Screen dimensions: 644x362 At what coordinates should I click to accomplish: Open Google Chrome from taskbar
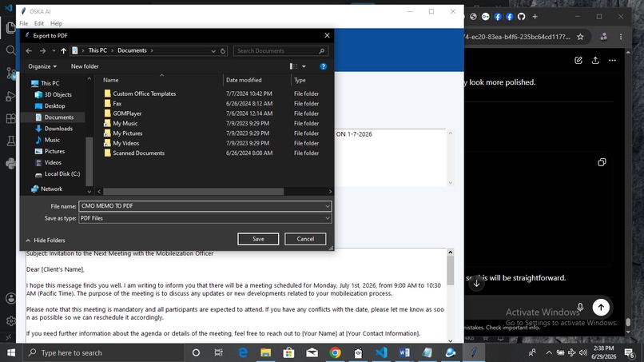335,352
